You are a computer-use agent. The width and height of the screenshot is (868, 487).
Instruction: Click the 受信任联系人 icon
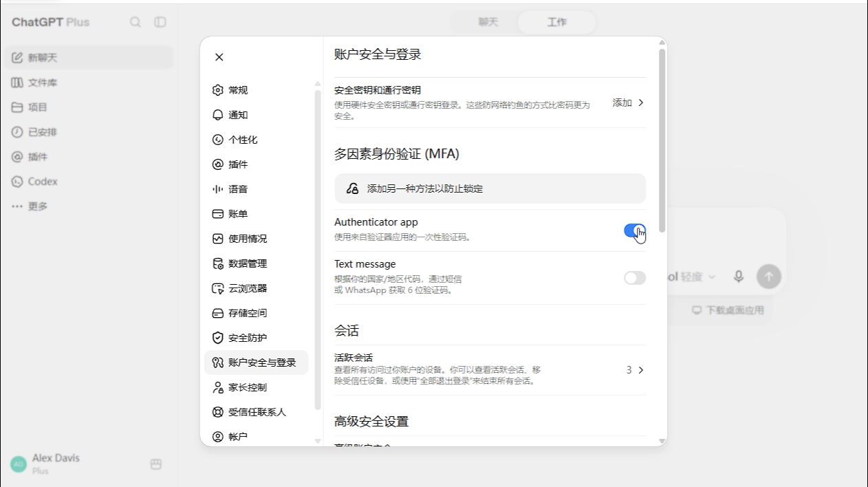(218, 412)
